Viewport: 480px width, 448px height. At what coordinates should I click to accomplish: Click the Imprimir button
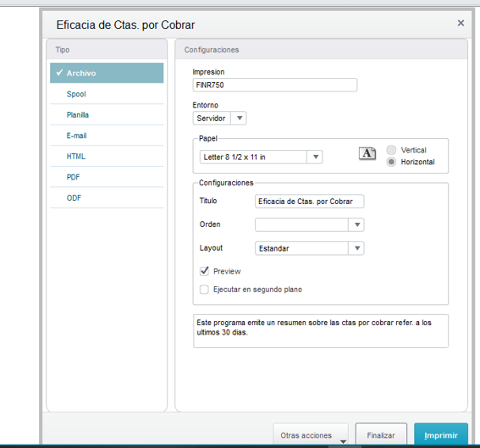coord(441,434)
